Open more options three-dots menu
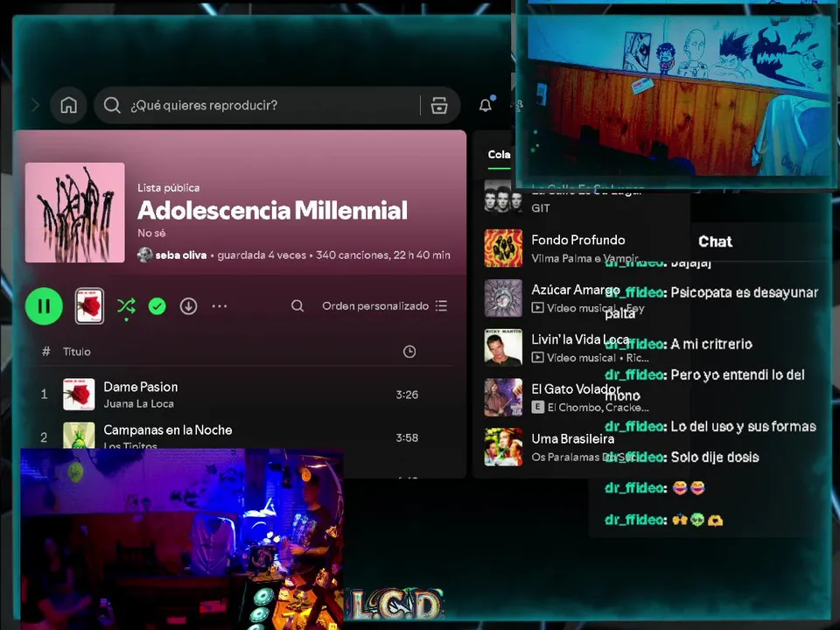The height and width of the screenshot is (630, 840). click(x=220, y=306)
